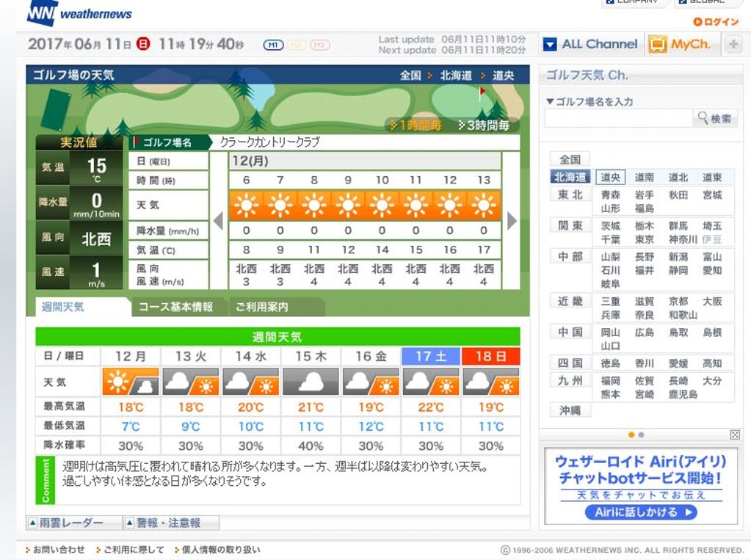Choose 広島 prefecture link
The image size is (751, 560).
pyautogui.click(x=645, y=332)
